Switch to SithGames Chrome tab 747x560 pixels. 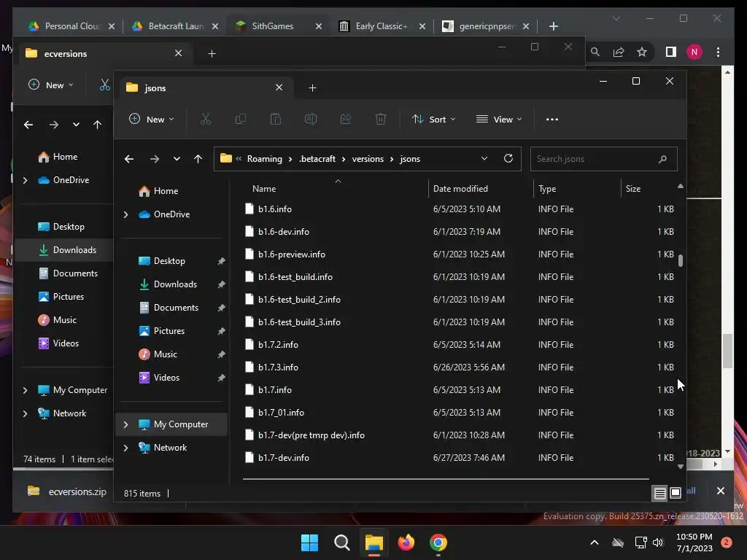(279, 26)
